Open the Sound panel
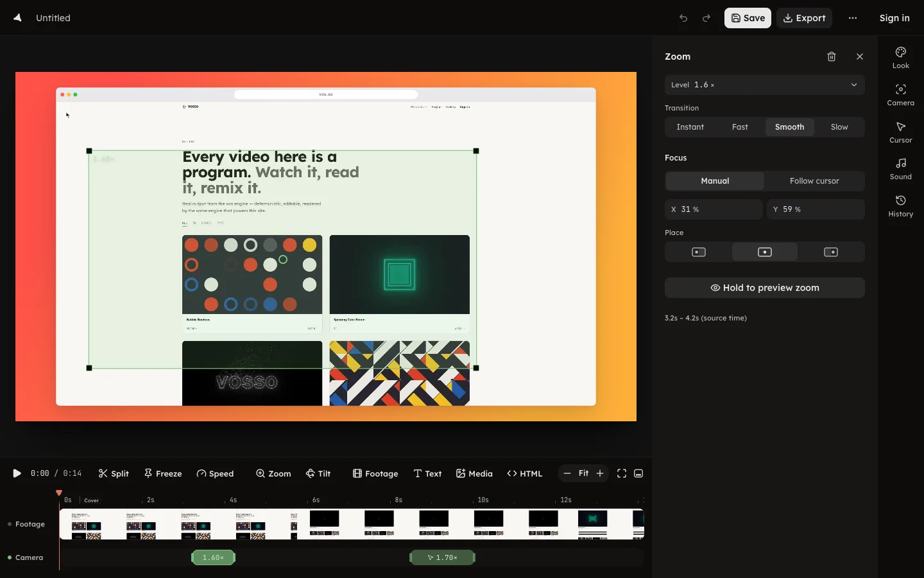The image size is (924, 578). [x=901, y=169]
